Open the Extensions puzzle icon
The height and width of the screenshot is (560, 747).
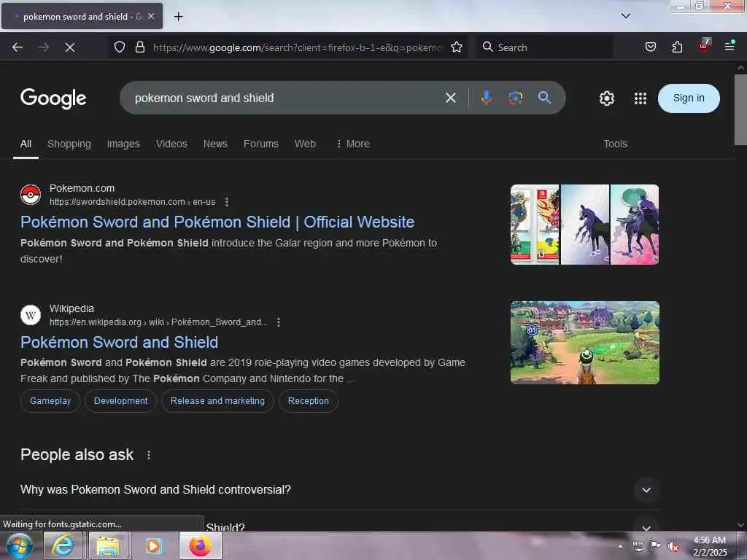tap(677, 47)
